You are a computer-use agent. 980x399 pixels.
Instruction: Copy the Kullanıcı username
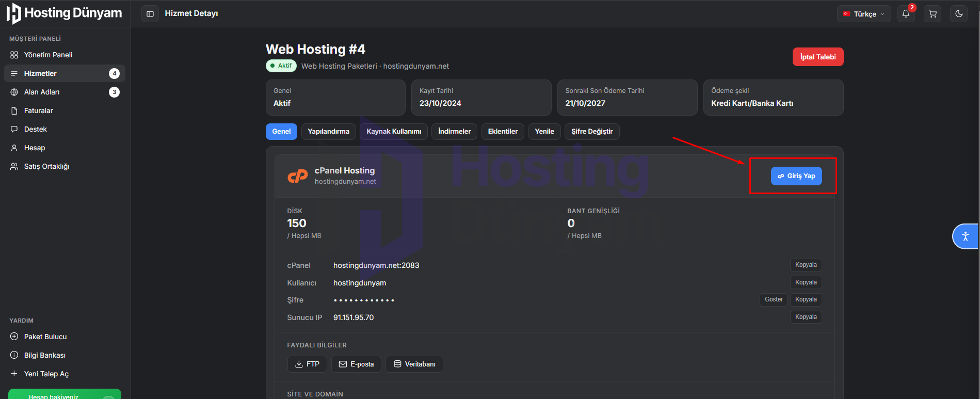pos(806,282)
